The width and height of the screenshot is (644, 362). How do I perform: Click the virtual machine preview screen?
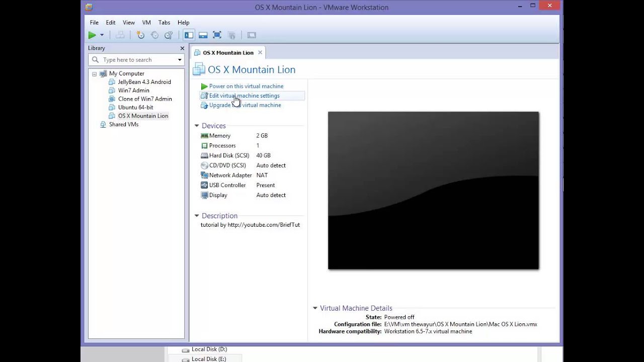tap(433, 191)
